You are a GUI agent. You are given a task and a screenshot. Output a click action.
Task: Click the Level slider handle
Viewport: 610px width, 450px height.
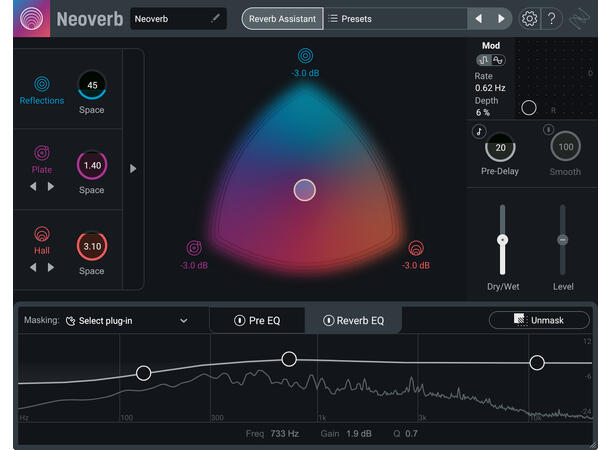pyautogui.click(x=563, y=240)
